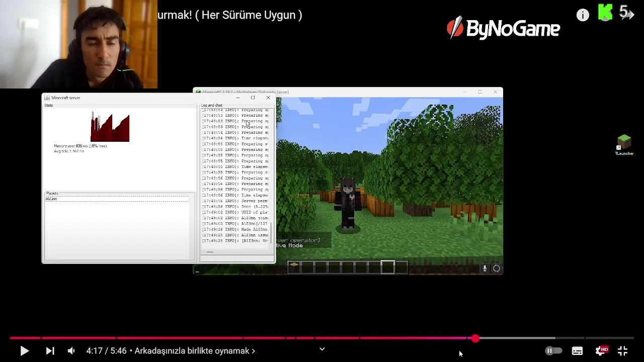644x362 pixels.
Task: Open the TLauncher desktop shortcut
Action: [x=624, y=145]
